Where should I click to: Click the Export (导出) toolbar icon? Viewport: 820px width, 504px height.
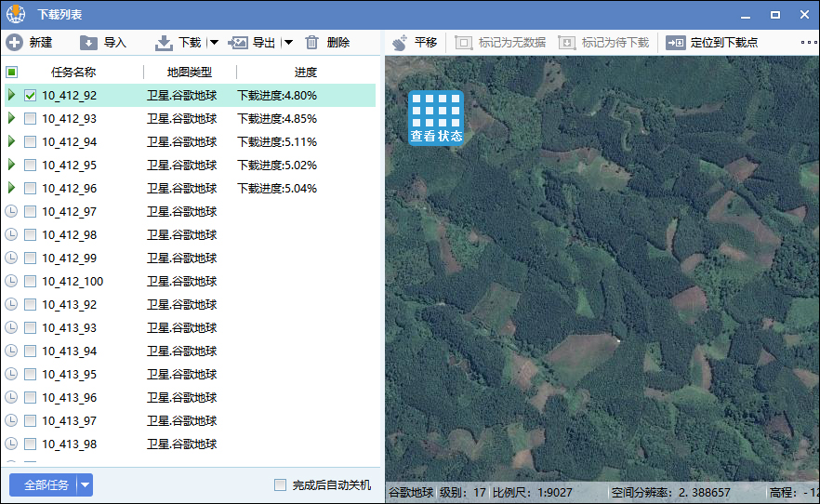click(x=238, y=43)
